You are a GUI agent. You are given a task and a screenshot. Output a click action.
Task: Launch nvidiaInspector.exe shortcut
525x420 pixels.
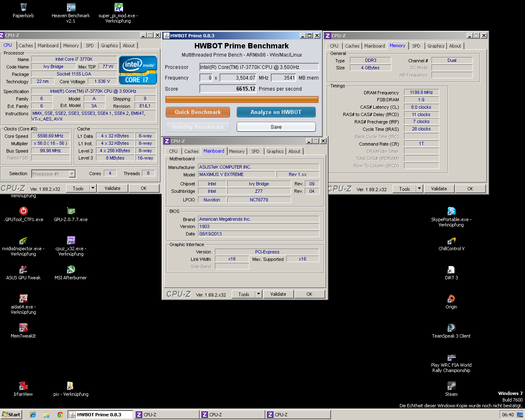coord(23,240)
